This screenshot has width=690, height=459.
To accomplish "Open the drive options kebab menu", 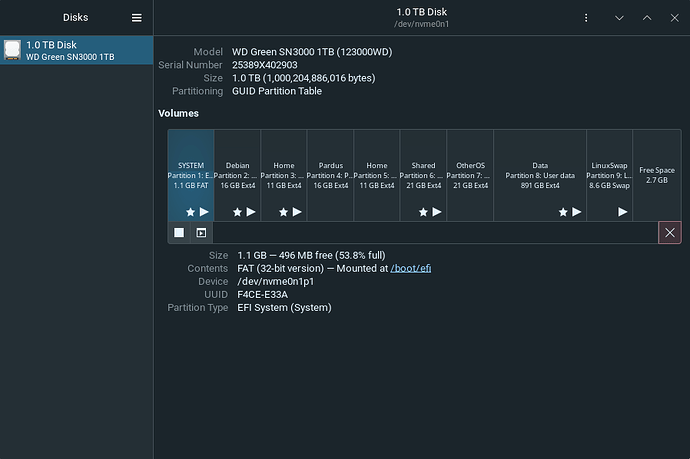I will coord(586,18).
